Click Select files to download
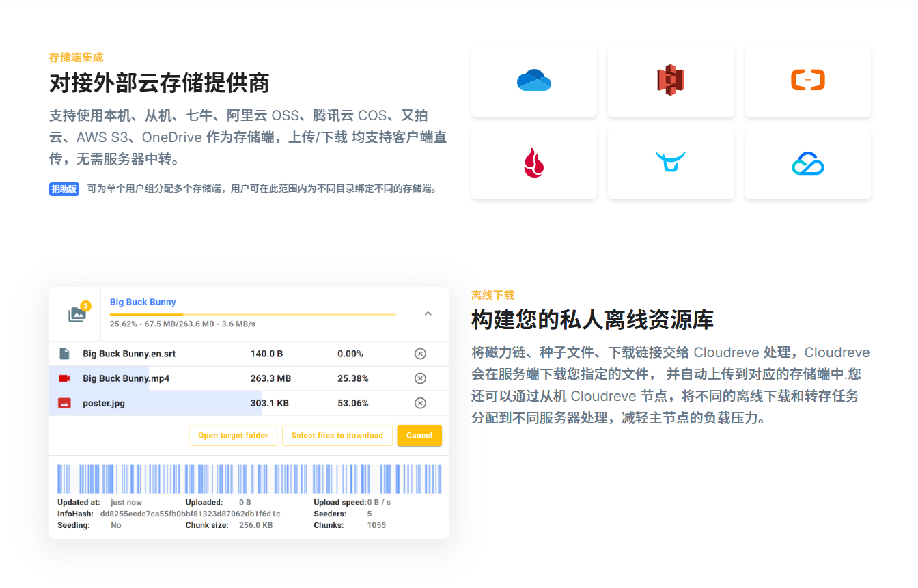918x588 pixels. pyautogui.click(x=337, y=436)
